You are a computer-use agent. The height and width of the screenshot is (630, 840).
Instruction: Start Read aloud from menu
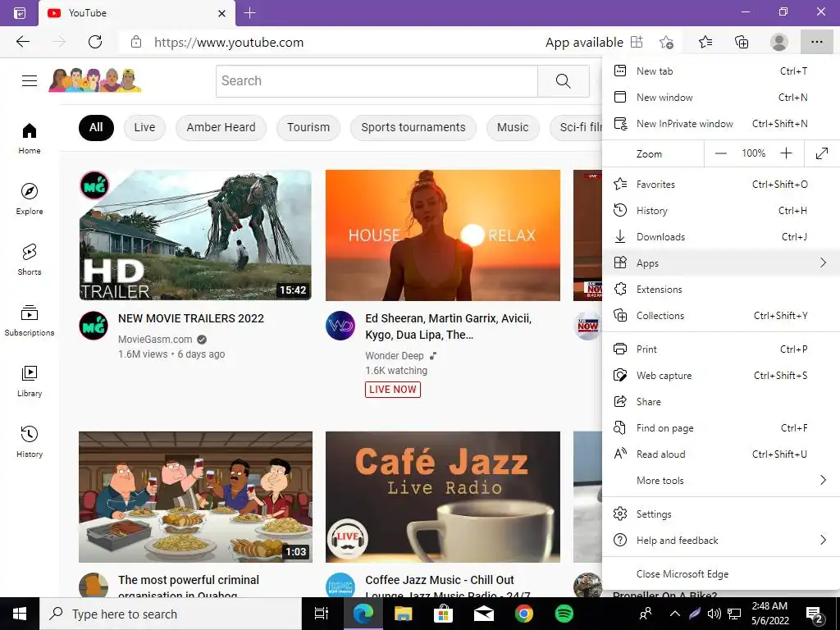(x=721, y=454)
